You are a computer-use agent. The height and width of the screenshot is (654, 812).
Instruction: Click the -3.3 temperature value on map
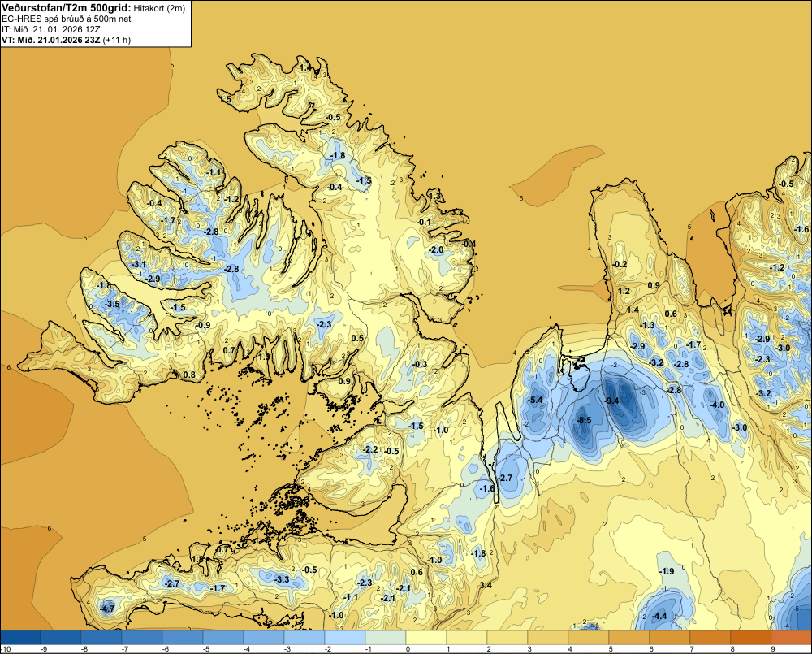pyautogui.click(x=282, y=579)
